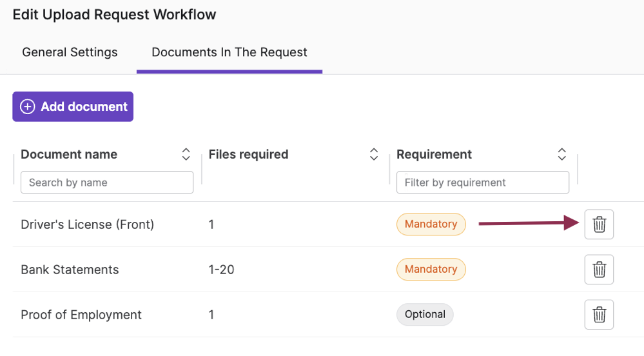
Task: Click Mandatory badge on Driver's License row
Action: [431, 224]
